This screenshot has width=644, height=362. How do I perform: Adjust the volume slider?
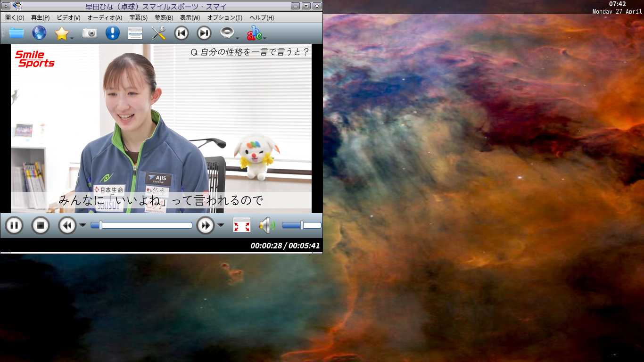(302, 225)
